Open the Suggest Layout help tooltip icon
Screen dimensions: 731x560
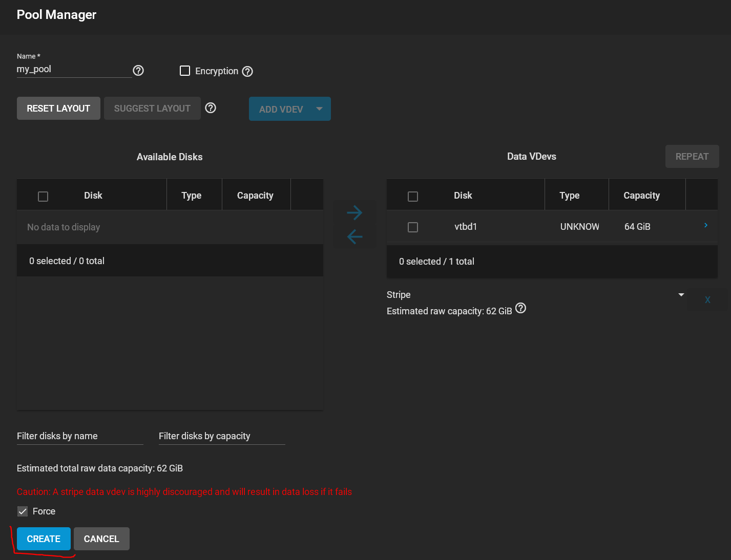211,108
